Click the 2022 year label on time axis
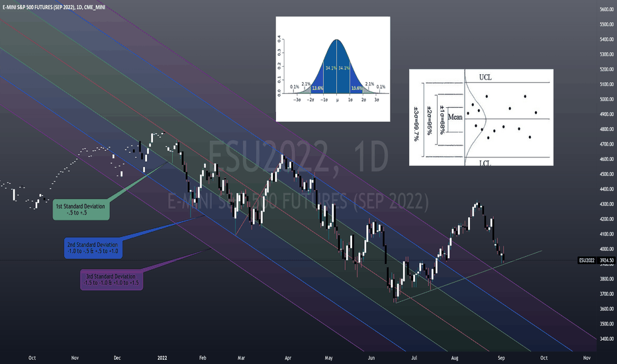 (162, 357)
